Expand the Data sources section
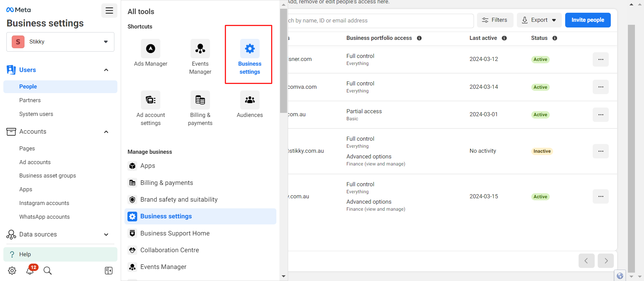The image size is (644, 281). tap(106, 234)
